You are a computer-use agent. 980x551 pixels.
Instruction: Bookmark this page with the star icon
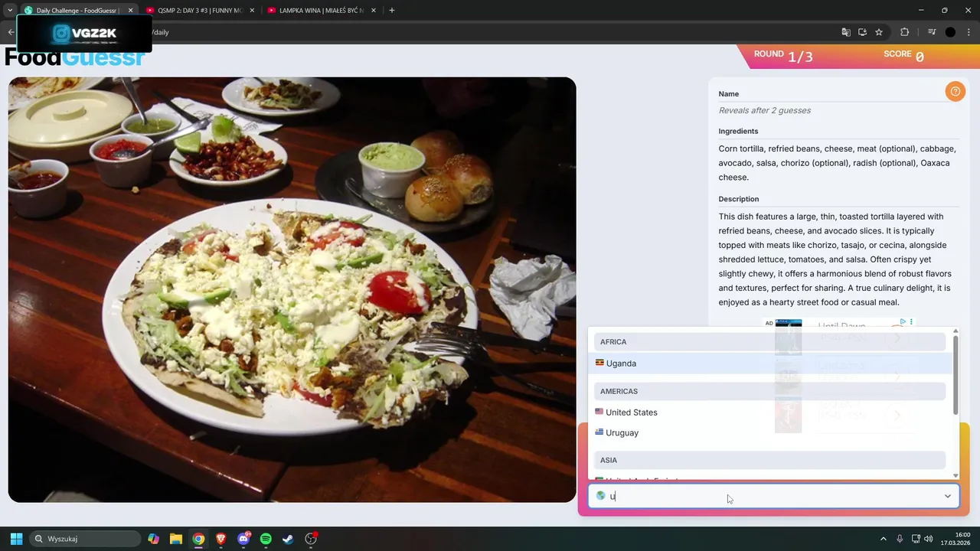click(879, 32)
